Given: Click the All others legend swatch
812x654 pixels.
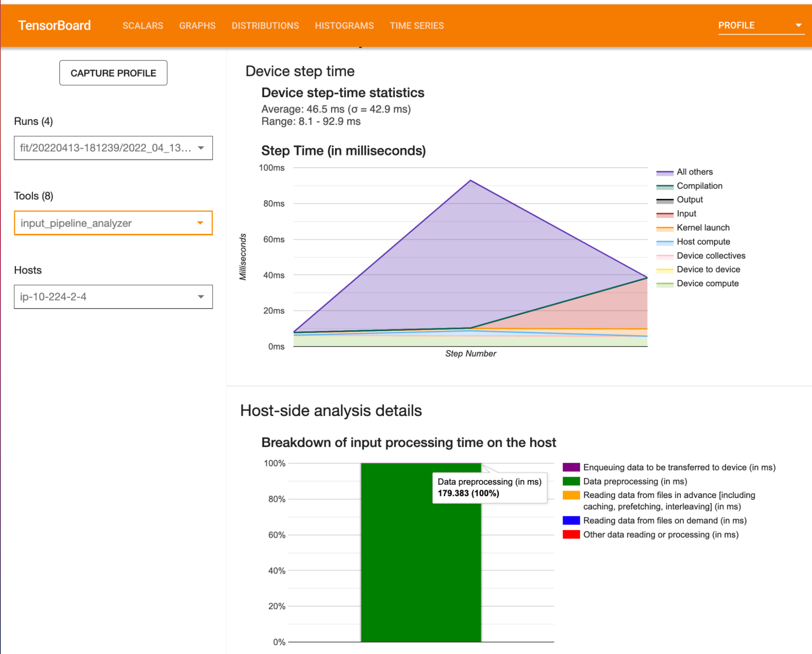Looking at the screenshot, I should (x=665, y=173).
